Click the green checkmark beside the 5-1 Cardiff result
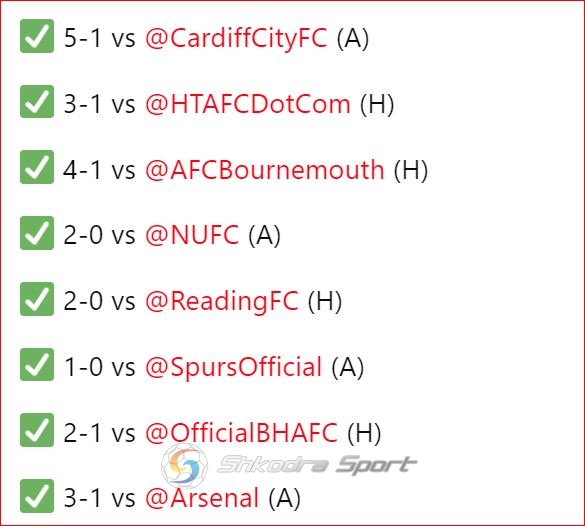Screen dimensions: 585x526 click(x=37, y=36)
